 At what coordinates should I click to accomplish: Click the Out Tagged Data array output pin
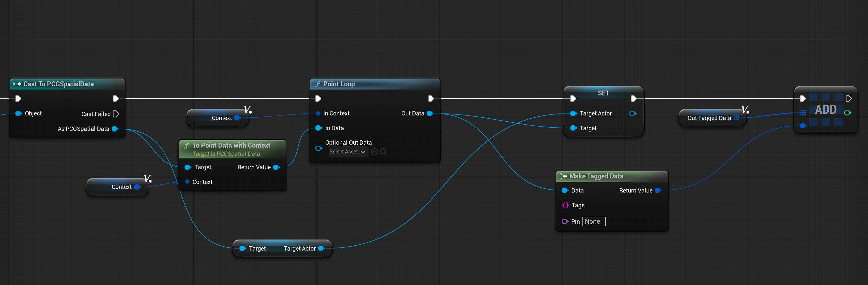736,118
